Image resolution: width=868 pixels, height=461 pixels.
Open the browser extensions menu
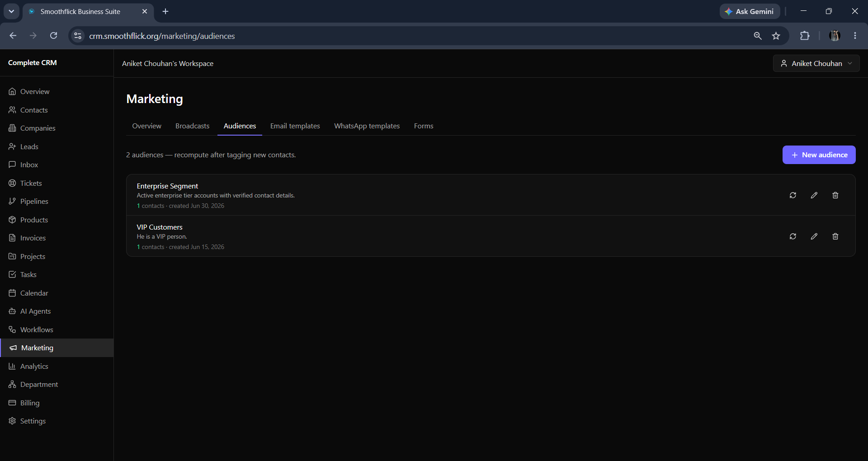(805, 36)
